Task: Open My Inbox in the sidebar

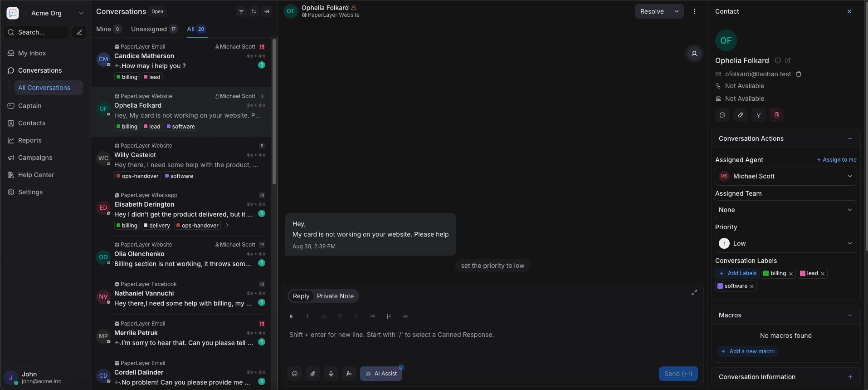Action: tap(45, 53)
